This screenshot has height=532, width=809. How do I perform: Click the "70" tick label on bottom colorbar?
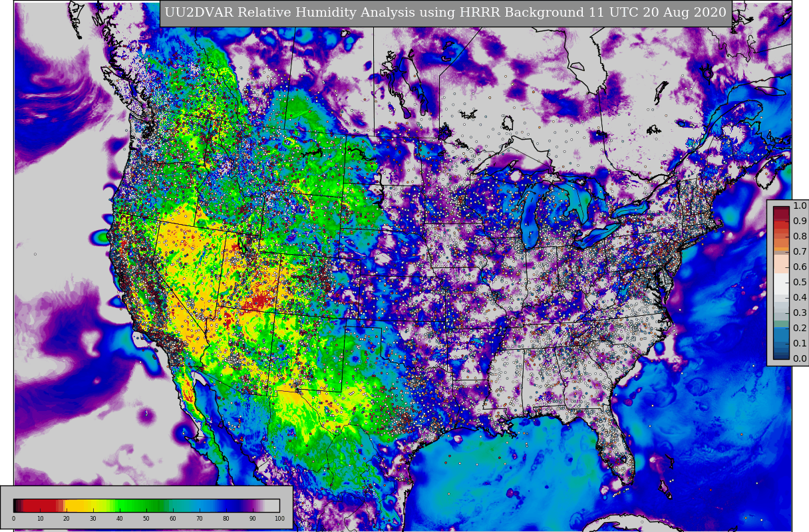pyautogui.click(x=200, y=519)
